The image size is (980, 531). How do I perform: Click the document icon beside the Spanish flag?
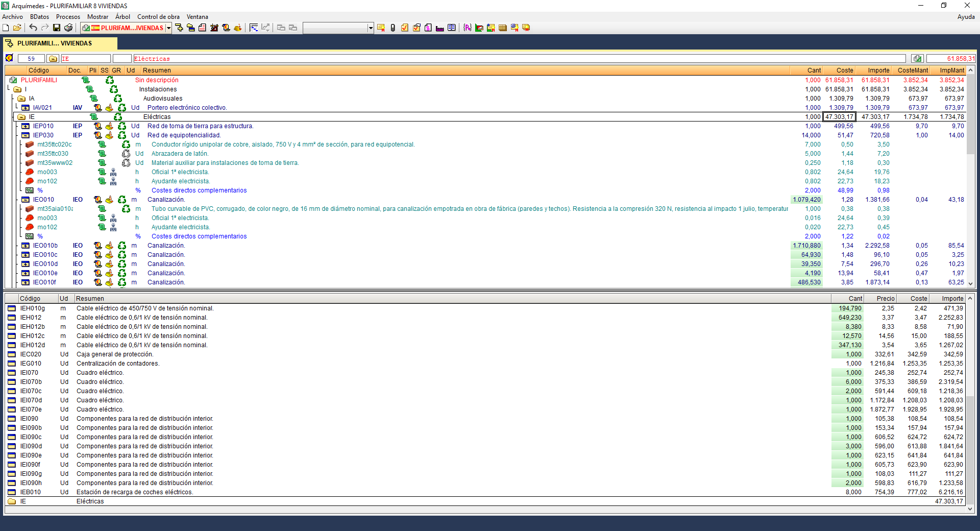tap(86, 28)
